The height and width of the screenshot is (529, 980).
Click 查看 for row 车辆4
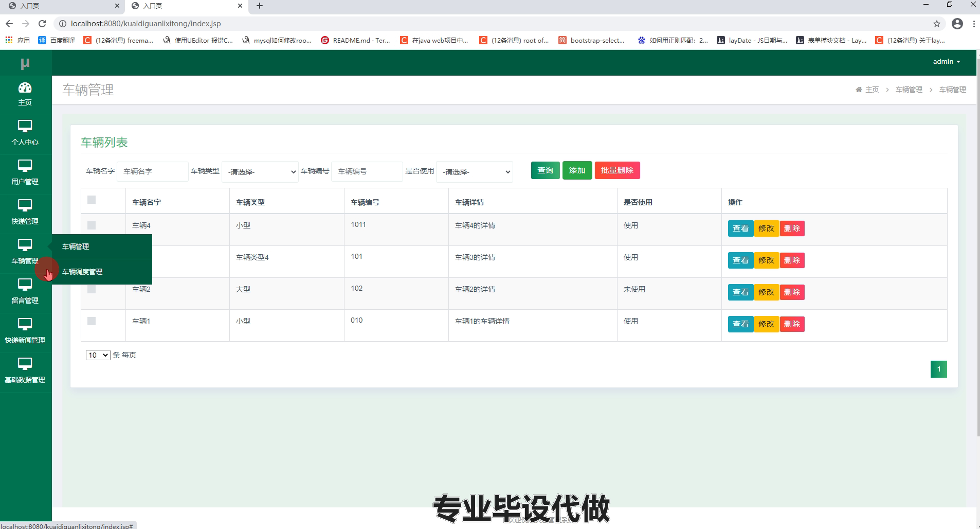tap(740, 228)
